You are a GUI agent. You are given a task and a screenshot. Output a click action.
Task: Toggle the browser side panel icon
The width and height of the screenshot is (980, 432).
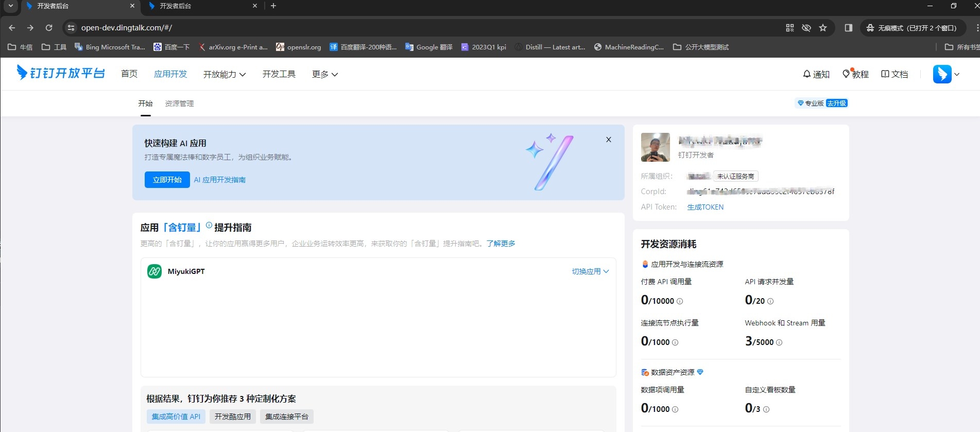coord(848,28)
